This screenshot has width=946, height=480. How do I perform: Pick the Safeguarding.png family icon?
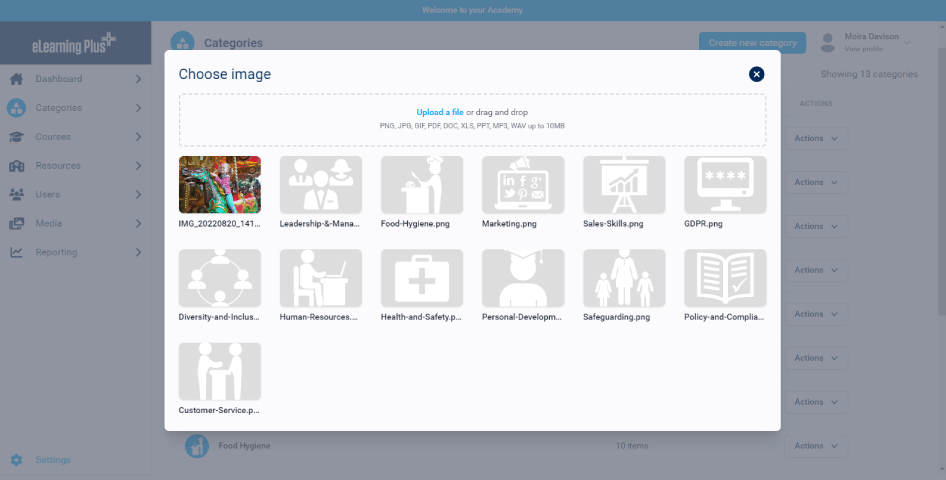[624, 278]
